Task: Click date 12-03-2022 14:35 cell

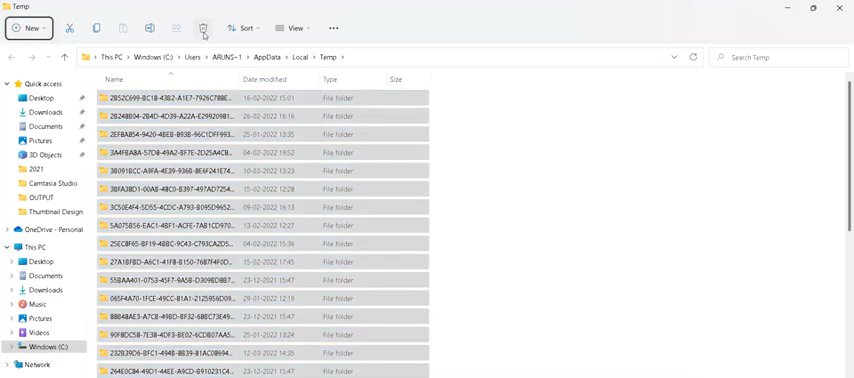Action: coord(269,353)
